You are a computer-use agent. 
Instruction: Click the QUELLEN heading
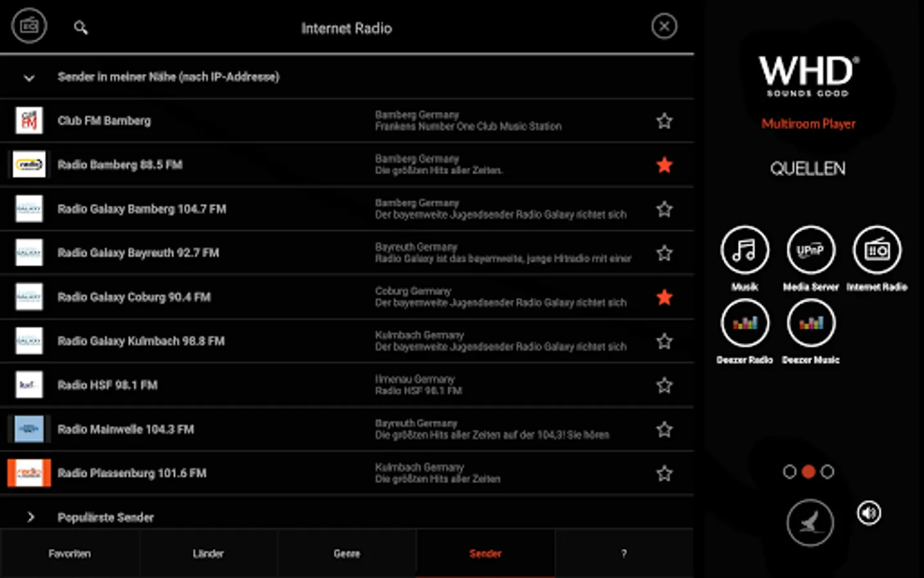click(x=808, y=169)
